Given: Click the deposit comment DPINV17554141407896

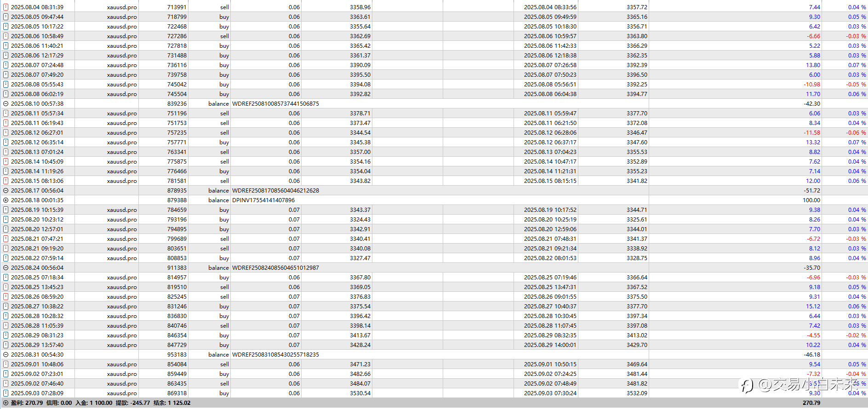Looking at the screenshot, I should click(263, 200).
